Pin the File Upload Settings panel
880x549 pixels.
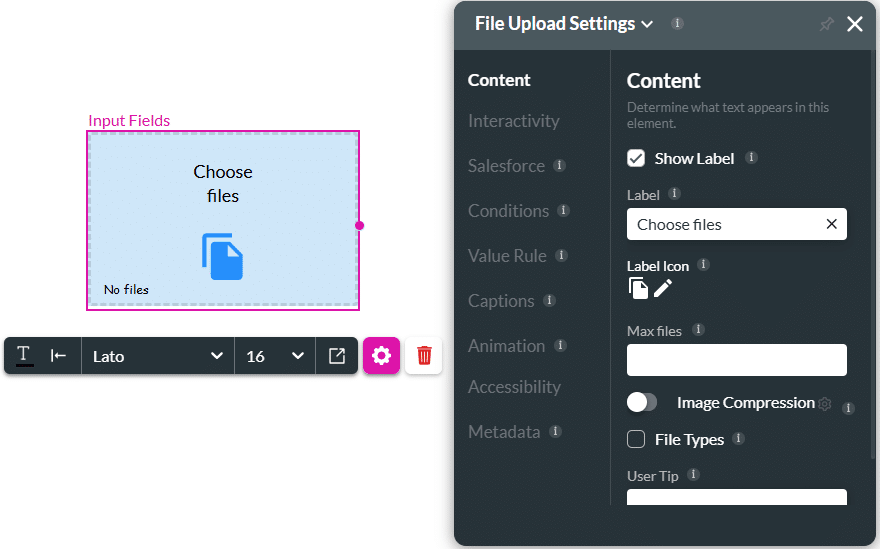pos(826,24)
